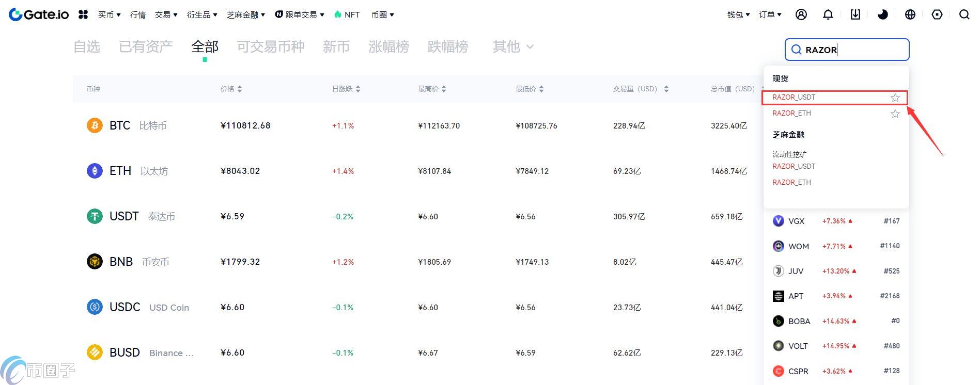
Task: Switch to the 全部 tab
Action: coord(205,46)
